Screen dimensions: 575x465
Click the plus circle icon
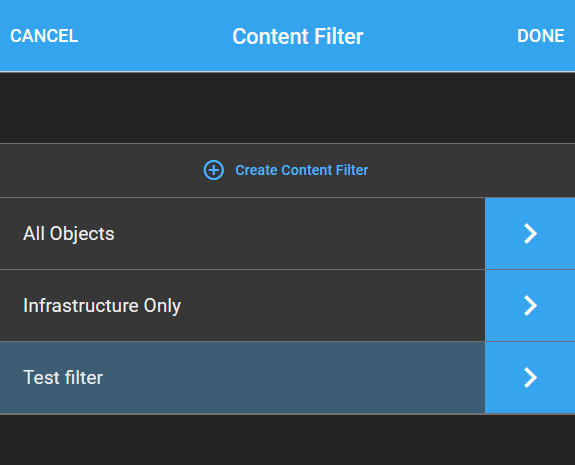click(214, 170)
